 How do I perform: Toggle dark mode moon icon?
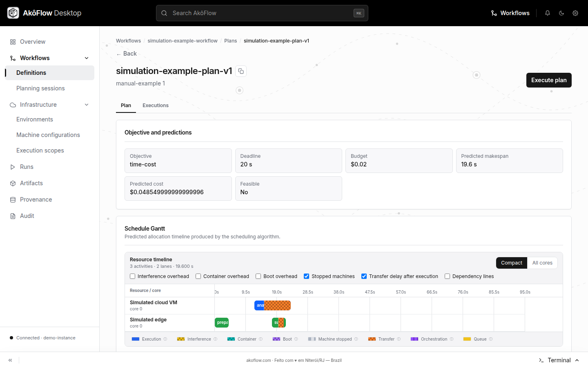(x=561, y=13)
